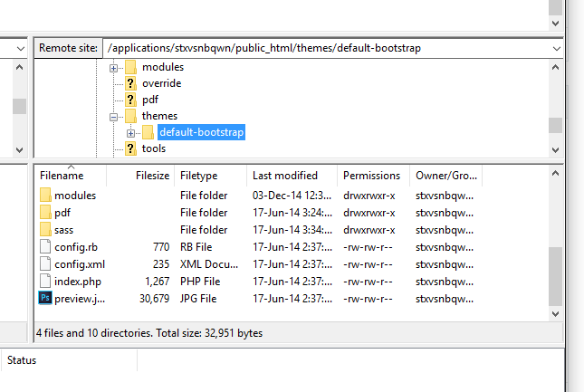Select the config.rb filename
The width and height of the screenshot is (584, 392).
pyautogui.click(x=76, y=247)
